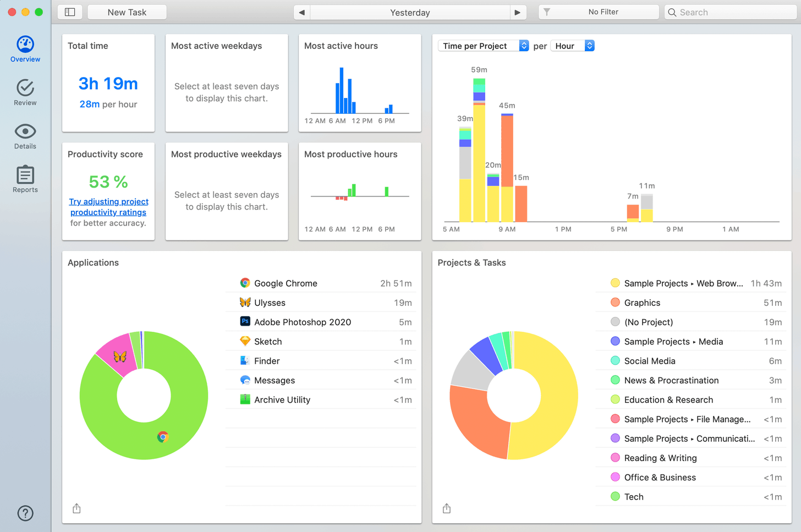Open the Overview section in the sidebar
This screenshot has height=532, width=801.
[25, 47]
